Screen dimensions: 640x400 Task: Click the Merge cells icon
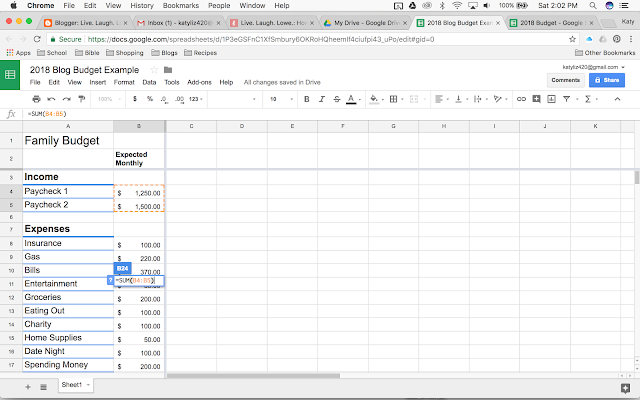coord(414,99)
